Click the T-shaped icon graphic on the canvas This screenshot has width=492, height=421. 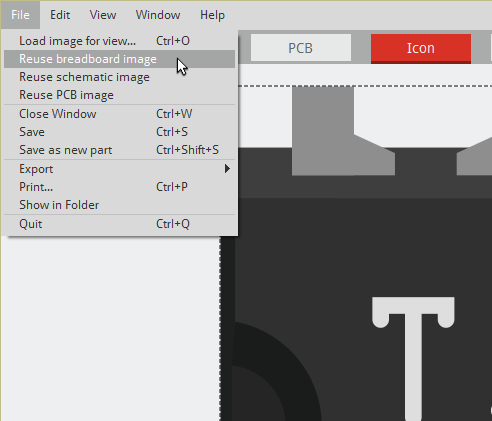(x=413, y=358)
